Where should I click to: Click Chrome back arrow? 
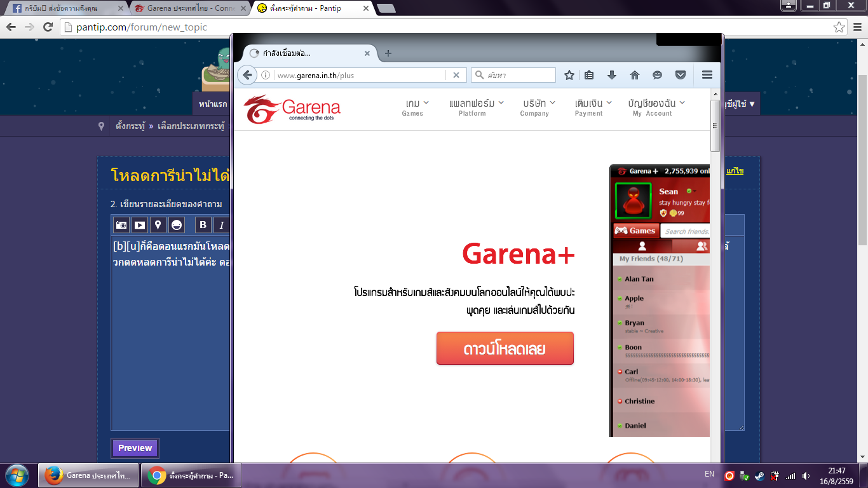[x=11, y=27]
